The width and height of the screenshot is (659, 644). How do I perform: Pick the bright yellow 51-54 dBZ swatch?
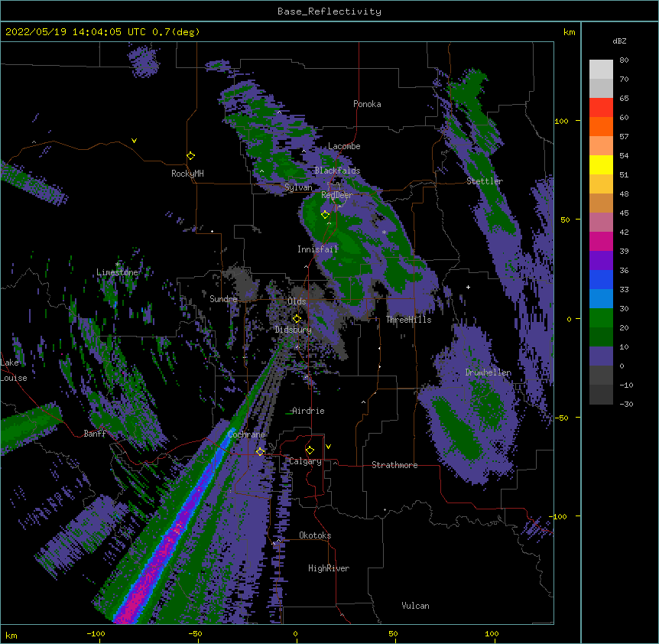click(601, 164)
